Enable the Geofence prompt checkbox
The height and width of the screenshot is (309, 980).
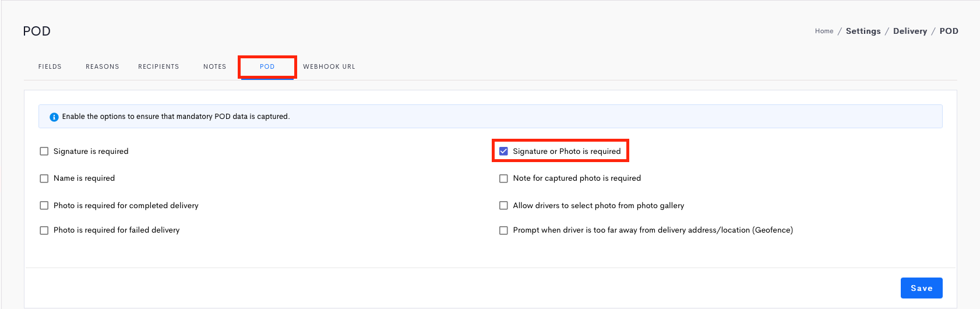pyautogui.click(x=503, y=230)
